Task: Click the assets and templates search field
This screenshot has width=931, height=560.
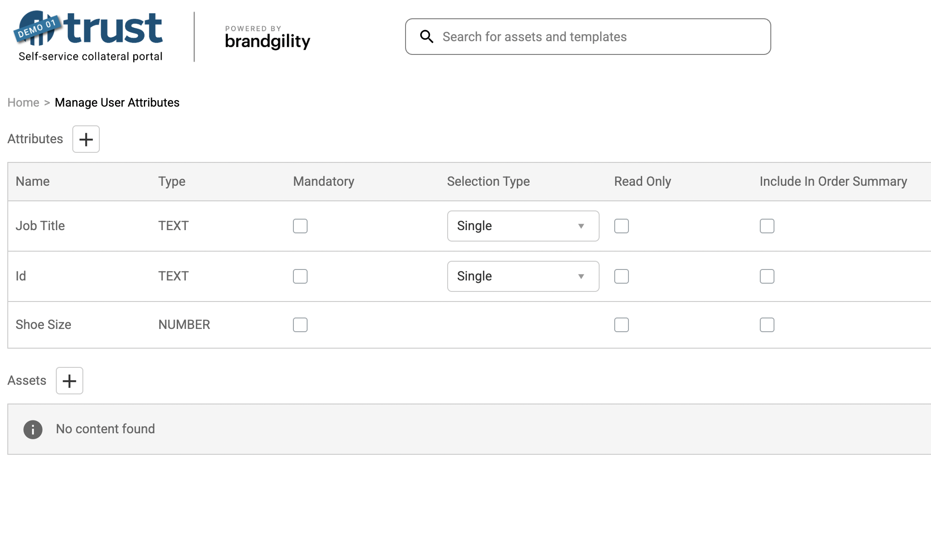Action: tap(595, 37)
